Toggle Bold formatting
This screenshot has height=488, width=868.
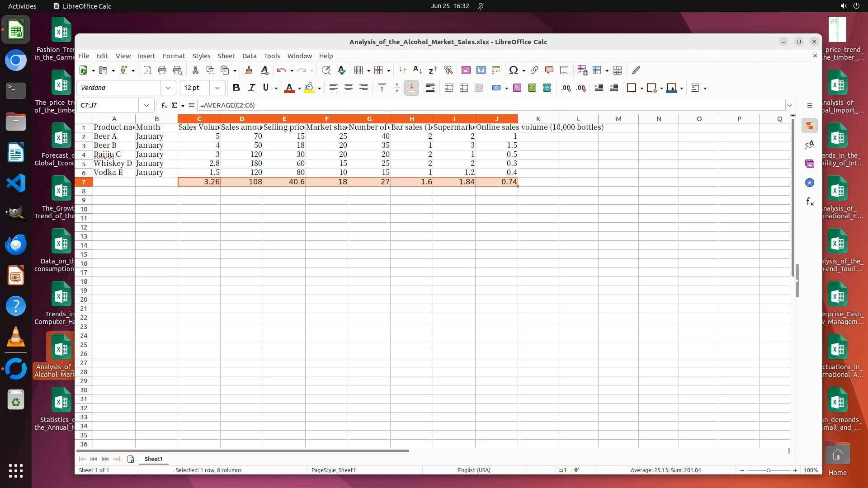coord(236,88)
